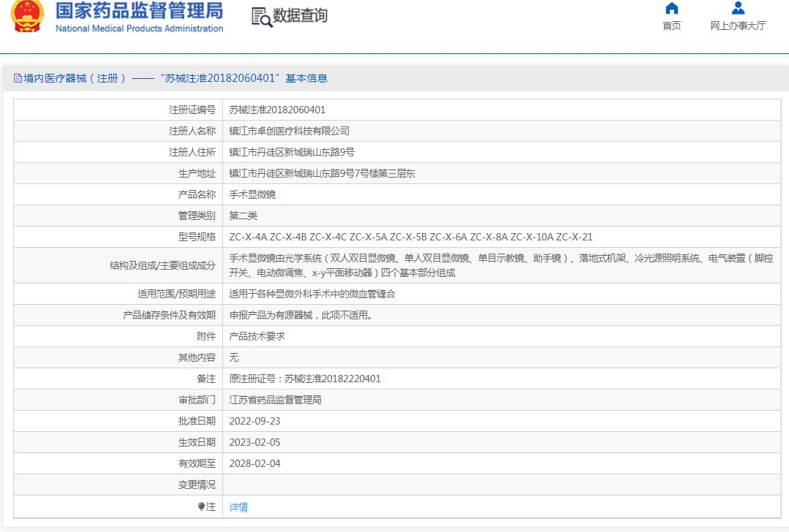The image size is (789, 532).
Task: Click the 其他内容 label
Action: [197, 357]
